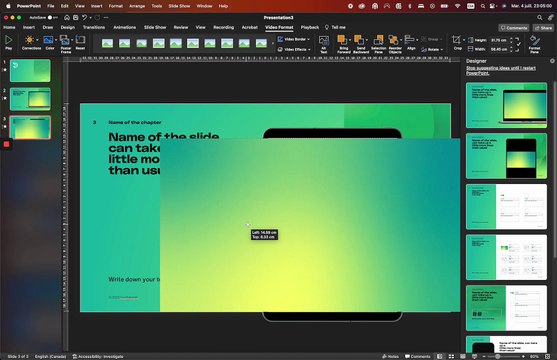Select slide 2 thumbnail in slide panel
The height and width of the screenshot is (360, 557).
click(x=30, y=99)
